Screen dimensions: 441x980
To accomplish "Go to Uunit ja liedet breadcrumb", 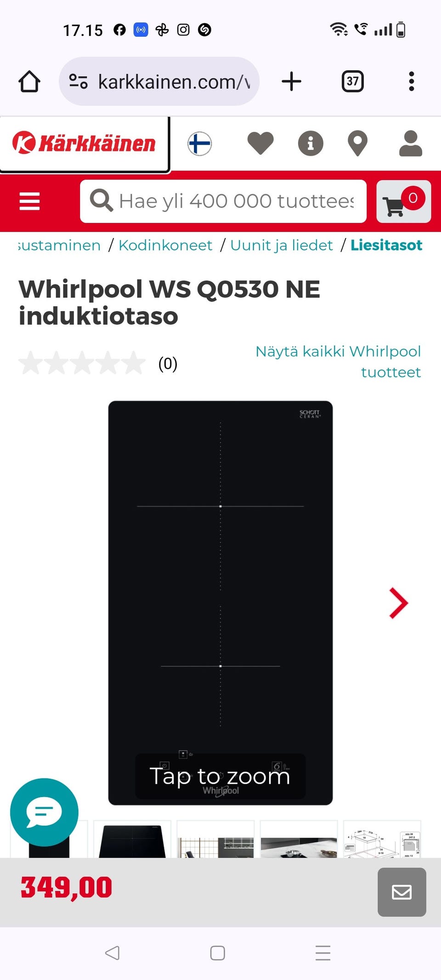I will (282, 245).
